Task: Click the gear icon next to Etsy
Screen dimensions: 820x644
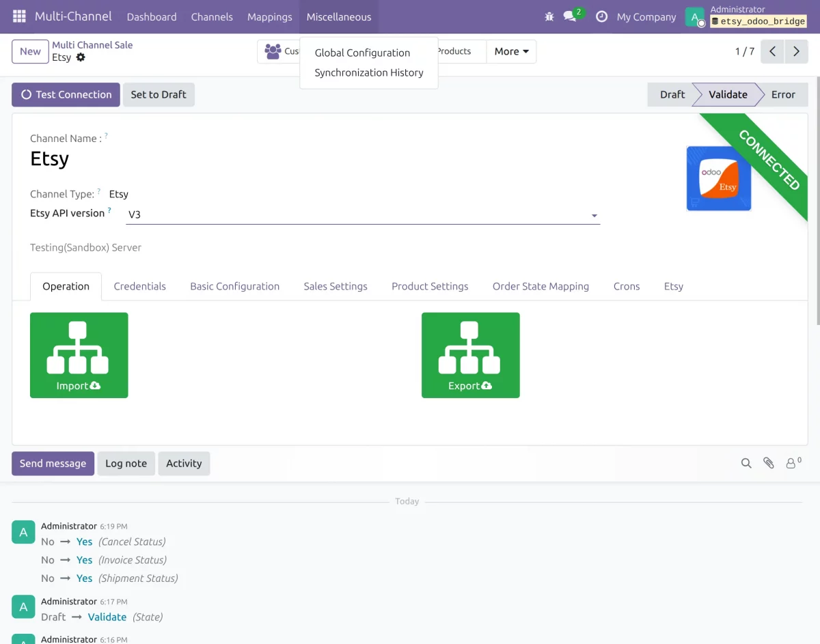Action: coord(81,57)
